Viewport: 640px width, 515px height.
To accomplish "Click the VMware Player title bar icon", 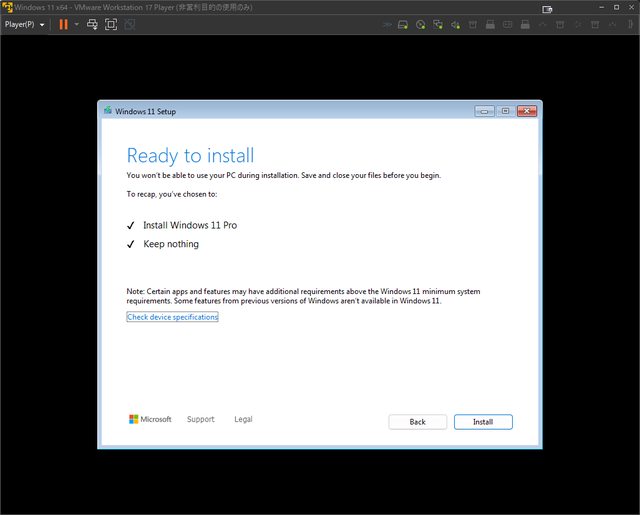I will pyautogui.click(x=6, y=7).
